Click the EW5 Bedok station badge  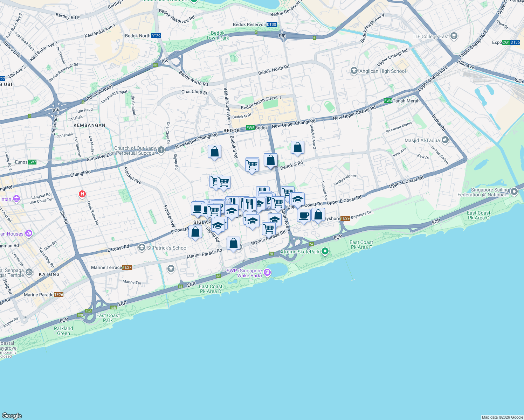[250, 127]
